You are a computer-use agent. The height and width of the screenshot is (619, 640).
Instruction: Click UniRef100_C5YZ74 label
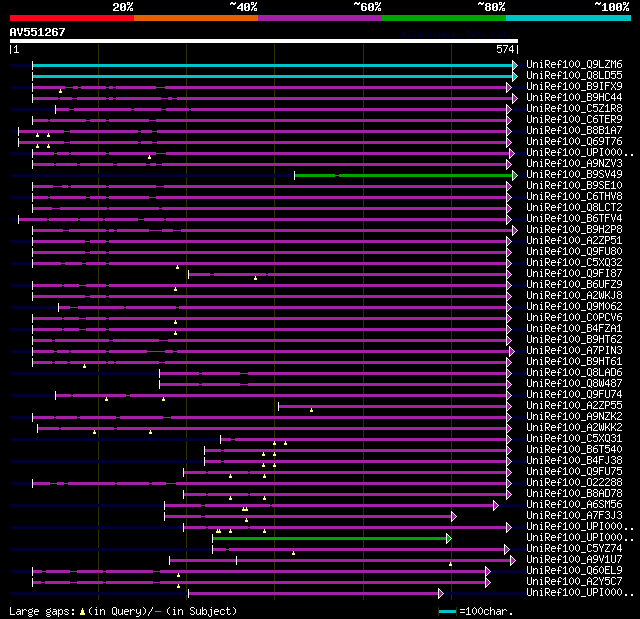click(574, 549)
